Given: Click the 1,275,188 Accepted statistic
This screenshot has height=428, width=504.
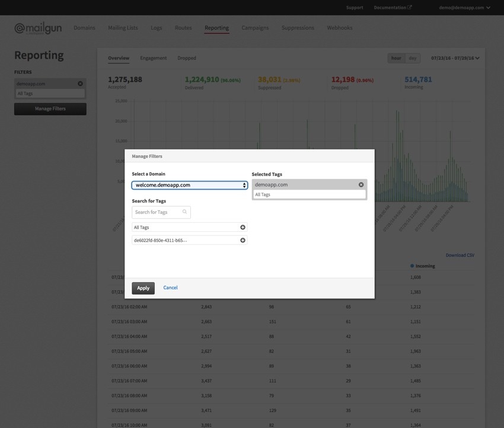Looking at the screenshot, I should point(125,82).
